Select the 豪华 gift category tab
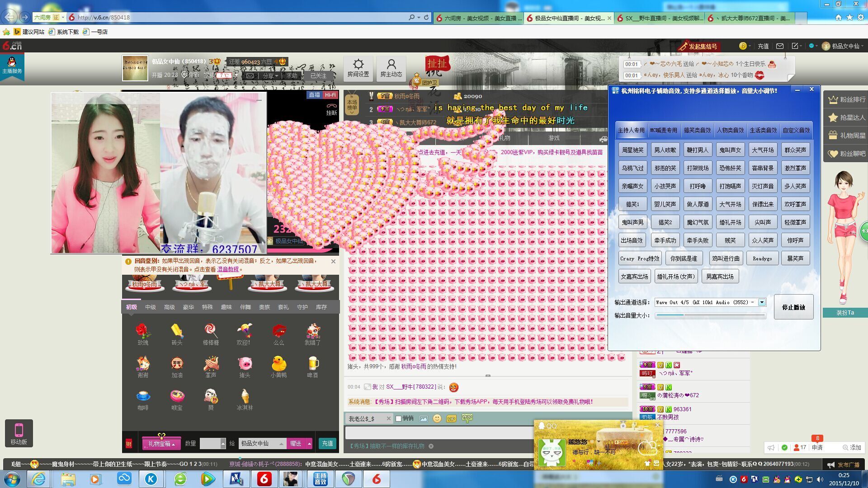The width and height of the screenshot is (868, 488). 189,307
